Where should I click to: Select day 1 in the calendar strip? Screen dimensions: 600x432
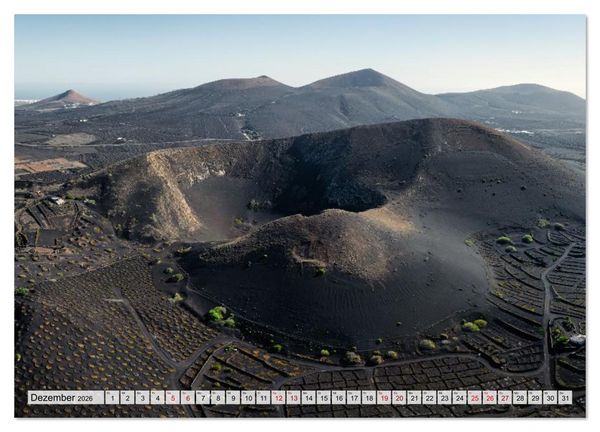(112, 398)
